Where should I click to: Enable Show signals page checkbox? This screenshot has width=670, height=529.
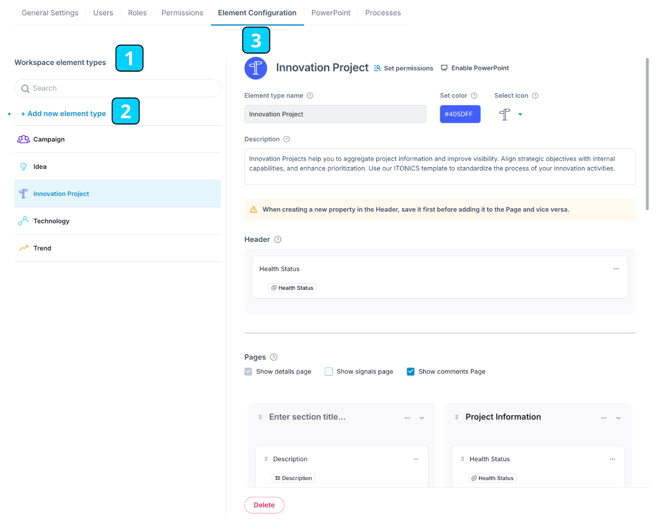[x=329, y=372]
